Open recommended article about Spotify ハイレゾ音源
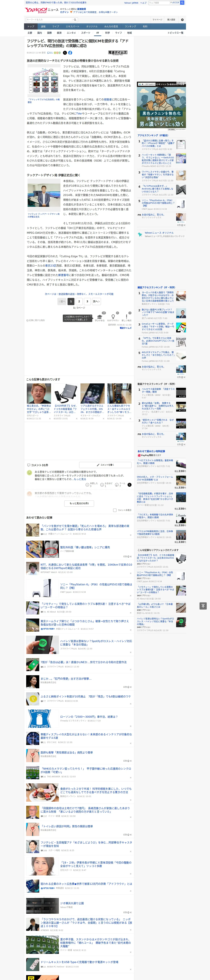The width and height of the screenshot is (210, 980). click(x=96, y=643)
